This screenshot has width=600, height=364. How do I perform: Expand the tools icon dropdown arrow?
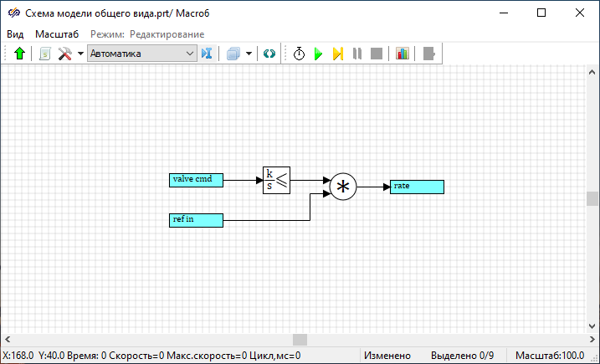tap(80, 54)
